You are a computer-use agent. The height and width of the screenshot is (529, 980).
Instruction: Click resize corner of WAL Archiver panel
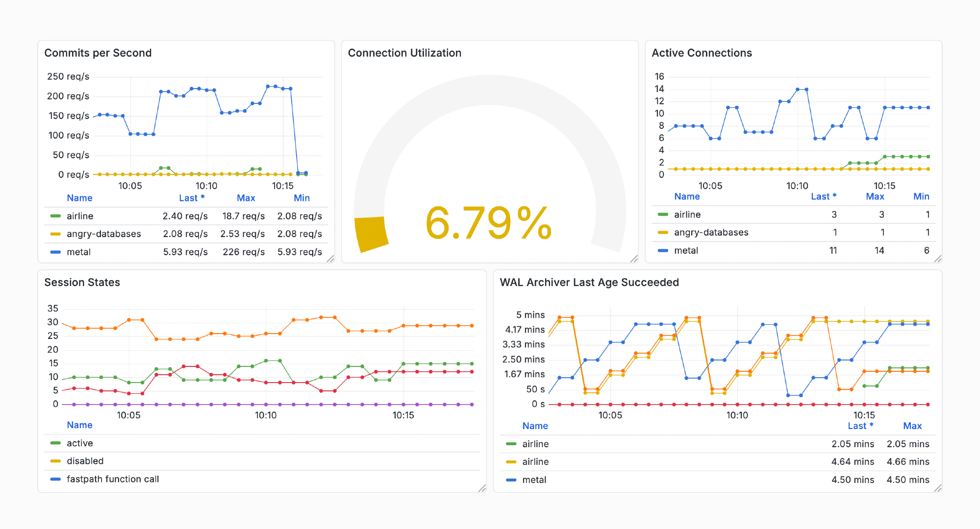(937, 488)
